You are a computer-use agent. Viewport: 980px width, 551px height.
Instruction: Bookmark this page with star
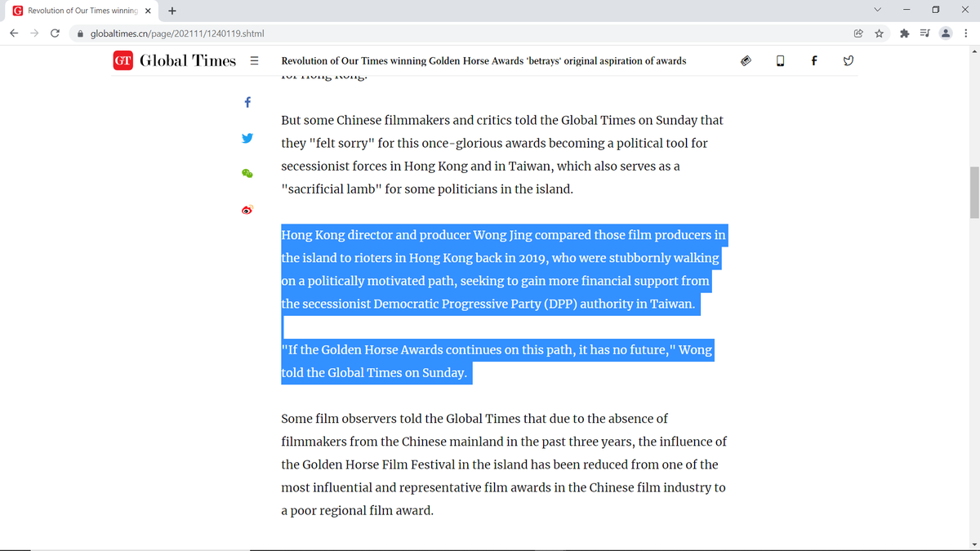coord(879,33)
